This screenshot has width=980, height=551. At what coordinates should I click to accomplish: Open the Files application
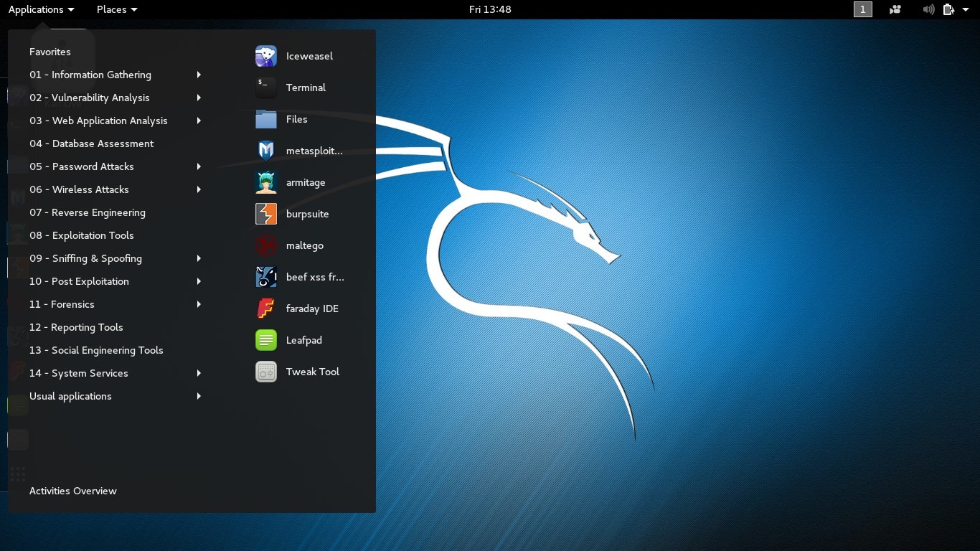pos(296,119)
